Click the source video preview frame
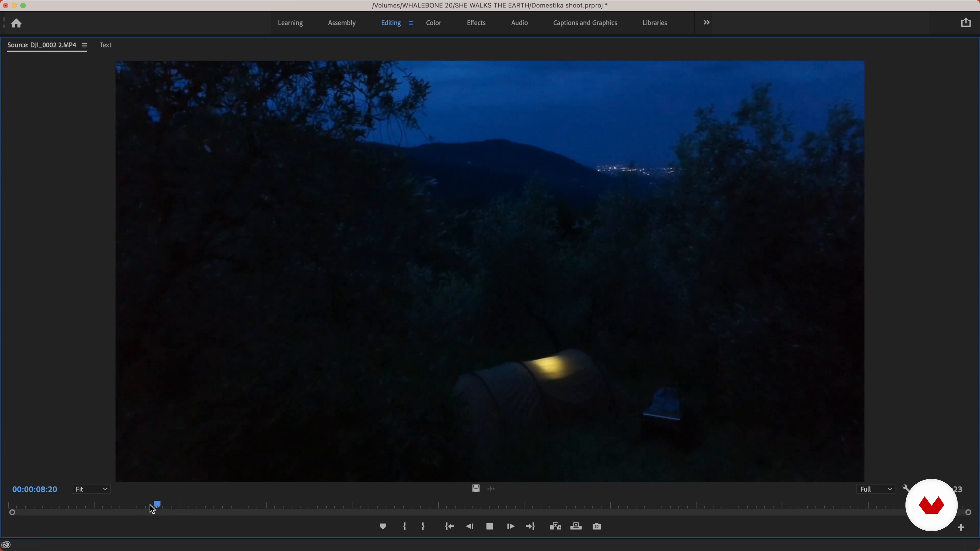This screenshot has width=980, height=551. point(490,271)
